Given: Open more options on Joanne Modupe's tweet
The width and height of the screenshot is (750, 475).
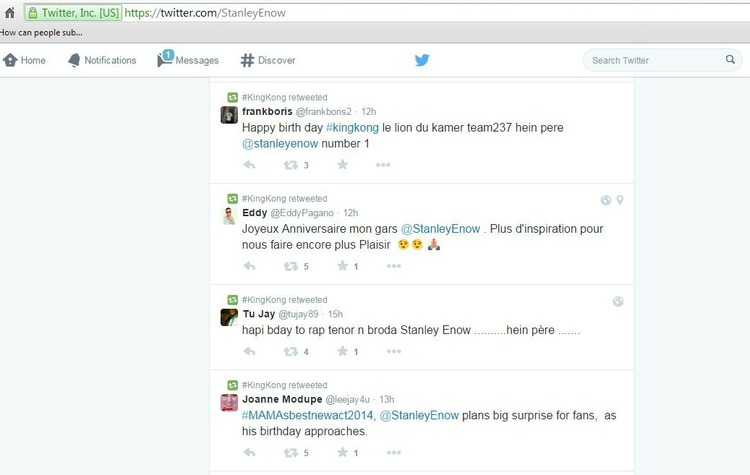Looking at the screenshot, I should 394,453.
